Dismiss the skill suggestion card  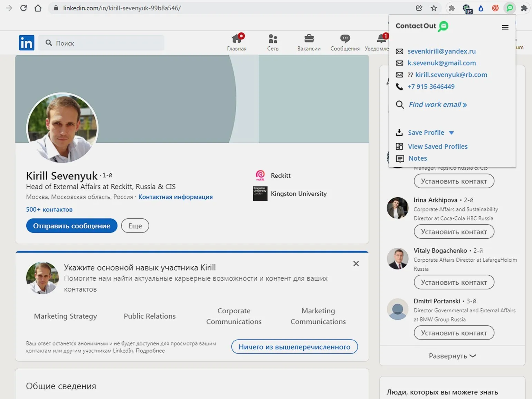tap(356, 264)
